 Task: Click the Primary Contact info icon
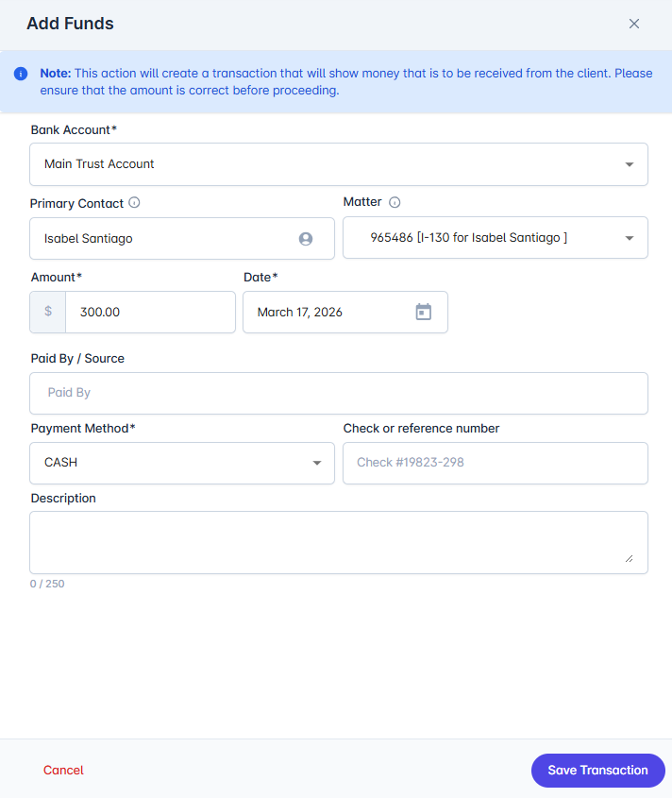click(134, 202)
